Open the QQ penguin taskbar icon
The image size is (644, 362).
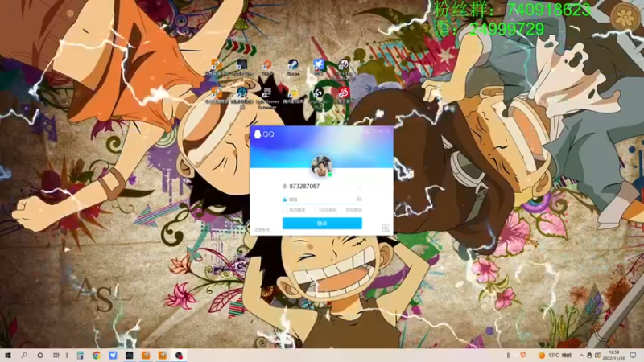point(179,355)
